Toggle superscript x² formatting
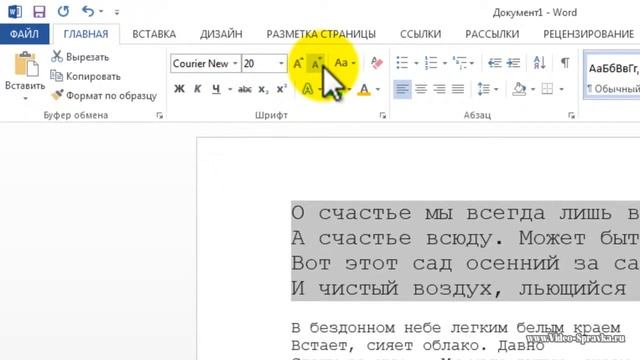This screenshot has width=640, height=360. point(282,89)
